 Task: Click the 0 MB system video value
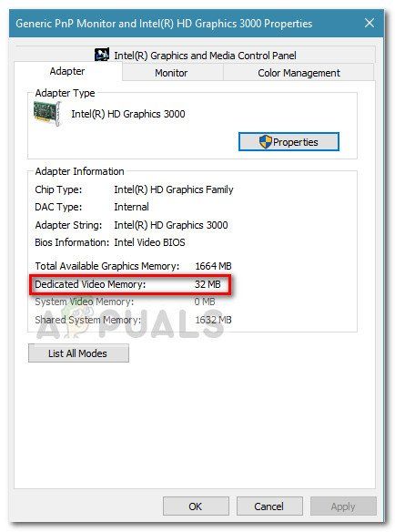[x=205, y=302]
